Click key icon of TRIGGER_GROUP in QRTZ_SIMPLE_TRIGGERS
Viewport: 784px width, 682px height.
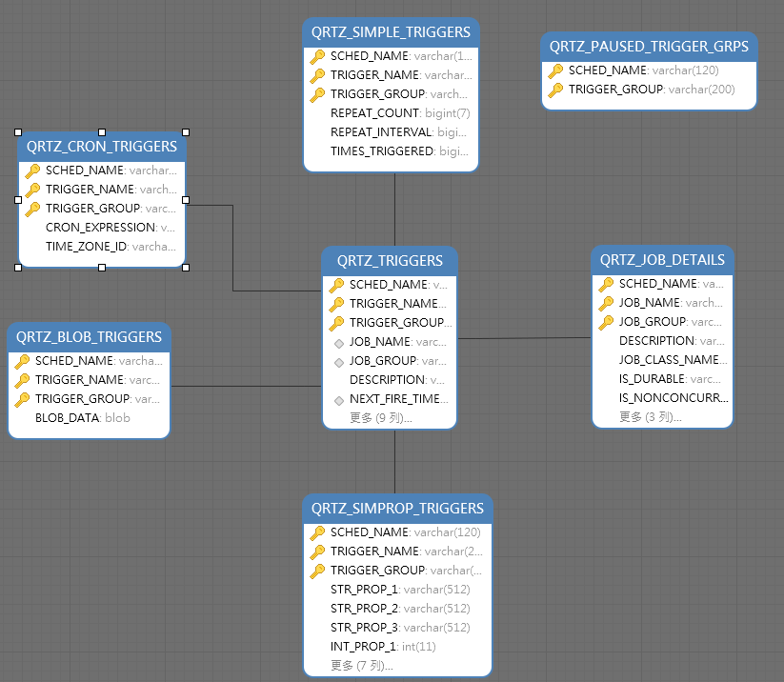317,94
